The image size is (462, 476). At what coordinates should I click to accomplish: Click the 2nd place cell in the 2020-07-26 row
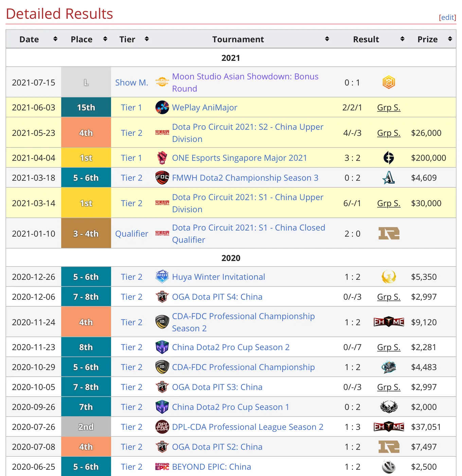pyautogui.click(x=86, y=427)
